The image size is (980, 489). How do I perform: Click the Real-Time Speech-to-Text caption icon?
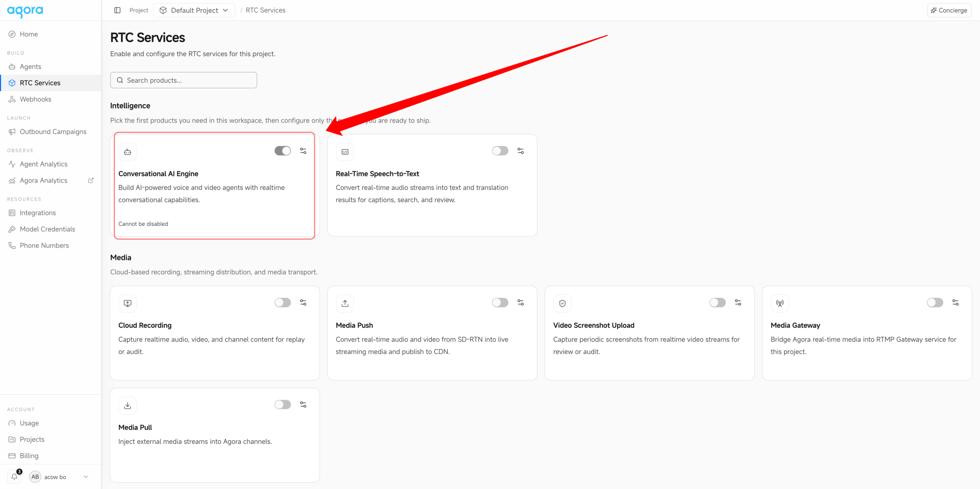(345, 152)
